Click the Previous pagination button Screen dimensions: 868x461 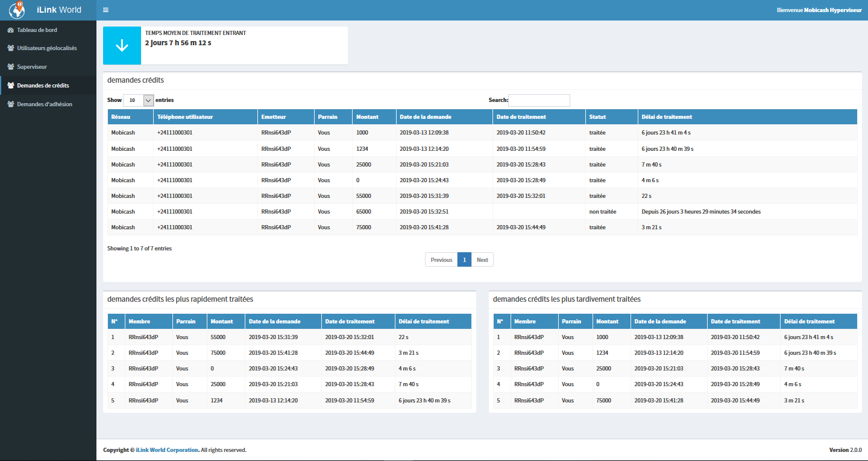coord(441,260)
